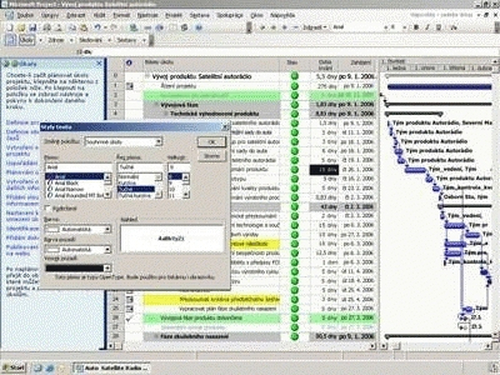Select Tučná kurzíva font style
The height and width of the screenshot is (375, 500).
tap(135, 195)
